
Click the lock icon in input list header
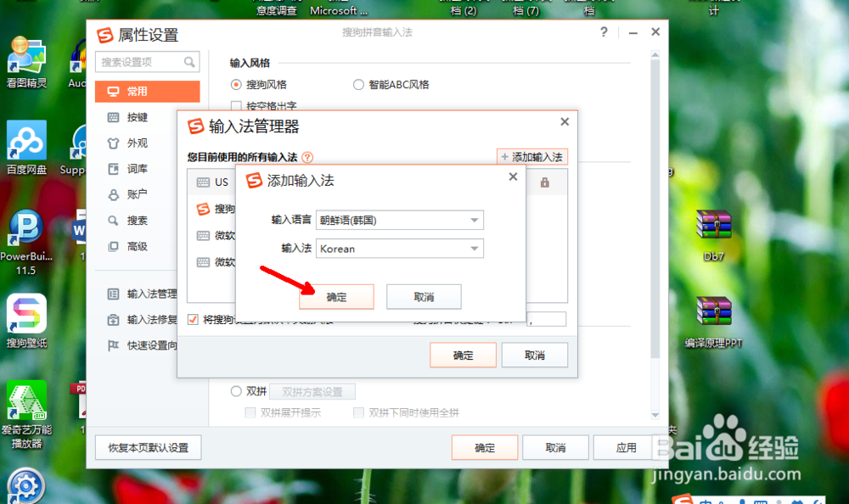545,182
